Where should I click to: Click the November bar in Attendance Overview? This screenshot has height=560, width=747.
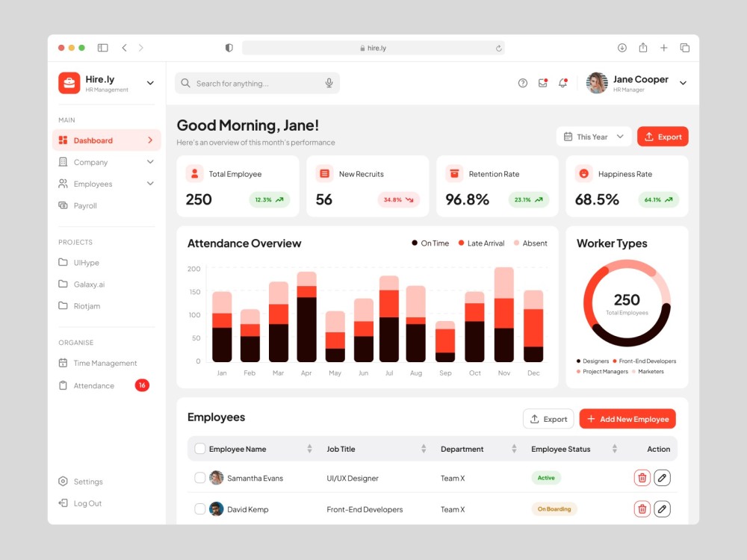[x=504, y=315]
